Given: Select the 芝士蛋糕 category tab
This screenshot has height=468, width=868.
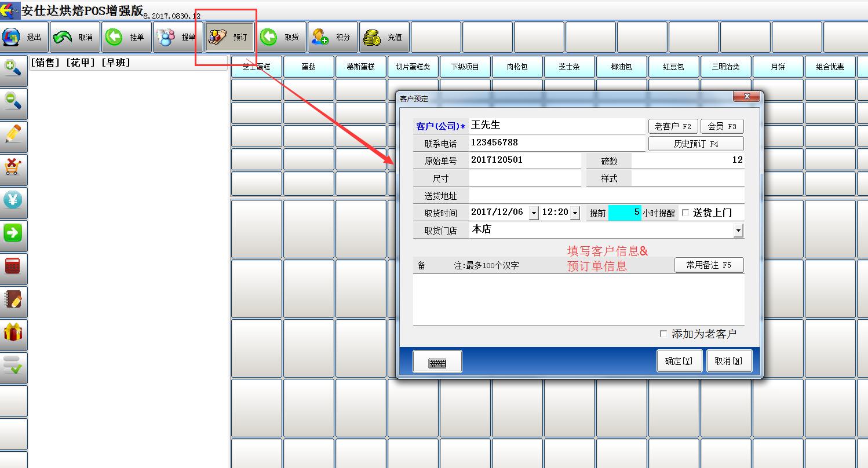Looking at the screenshot, I should pos(257,67).
